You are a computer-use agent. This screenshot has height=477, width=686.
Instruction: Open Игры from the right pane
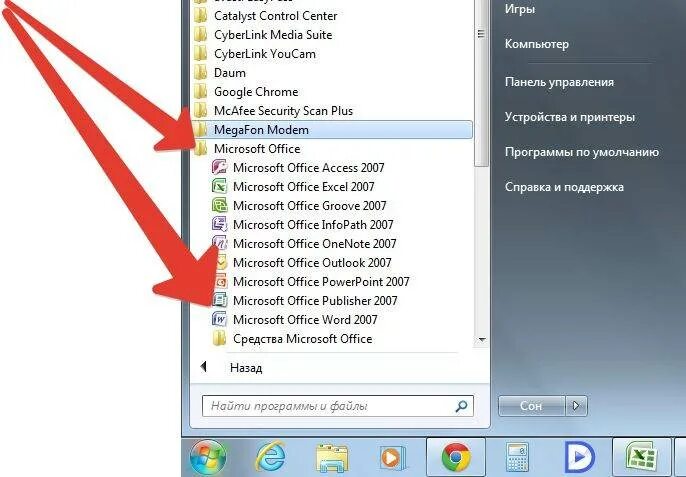pos(520,9)
